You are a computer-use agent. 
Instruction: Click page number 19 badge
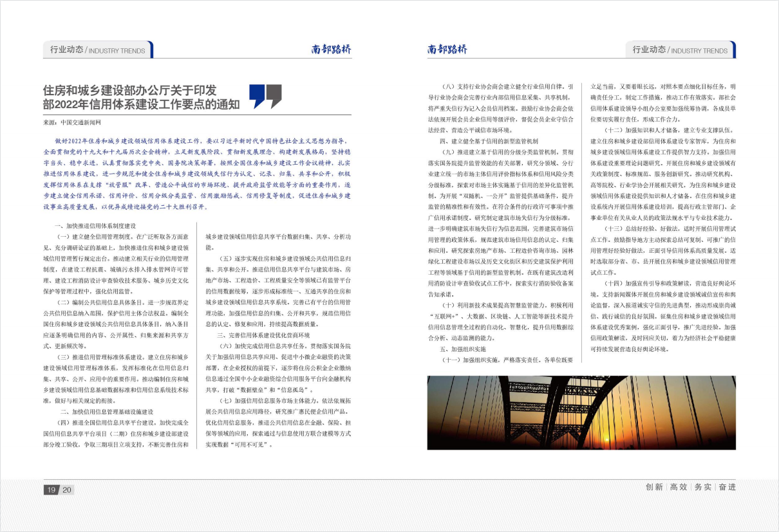51,490
